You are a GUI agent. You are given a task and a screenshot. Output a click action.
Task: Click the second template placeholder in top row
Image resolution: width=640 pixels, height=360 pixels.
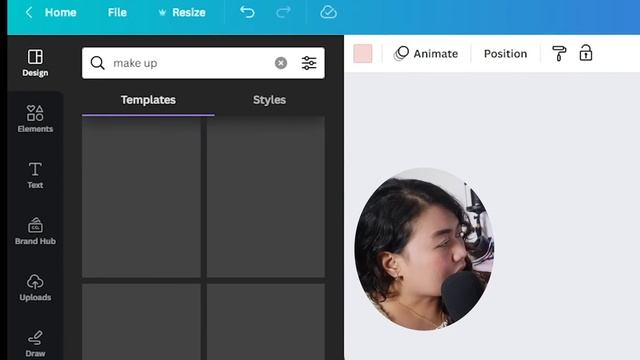coord(266,197)
